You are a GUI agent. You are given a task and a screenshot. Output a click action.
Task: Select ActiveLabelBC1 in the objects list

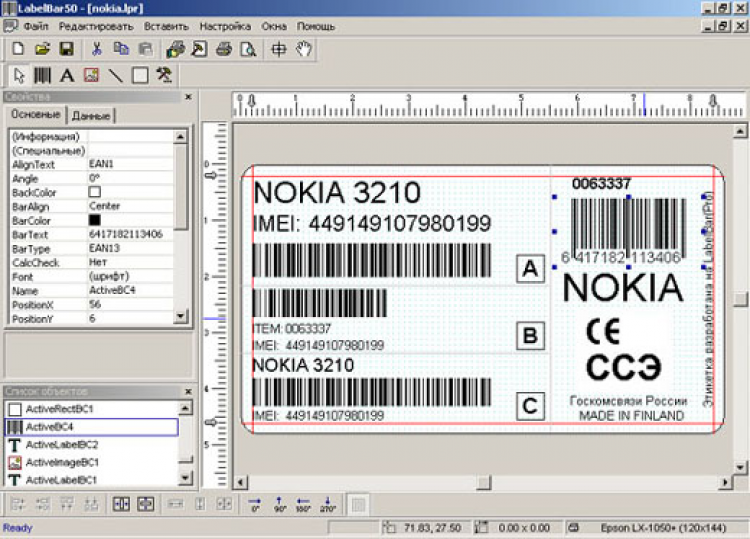(x=92, y=480)
